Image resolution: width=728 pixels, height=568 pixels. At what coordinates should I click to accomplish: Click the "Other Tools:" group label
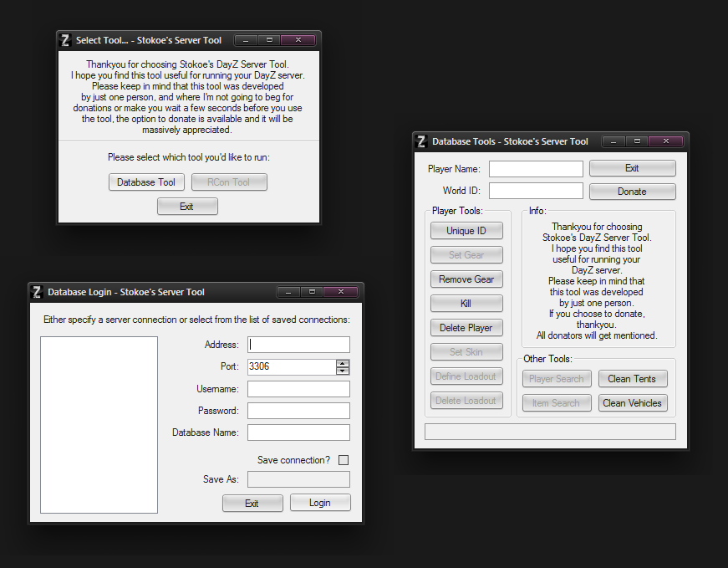click(547, 359)
